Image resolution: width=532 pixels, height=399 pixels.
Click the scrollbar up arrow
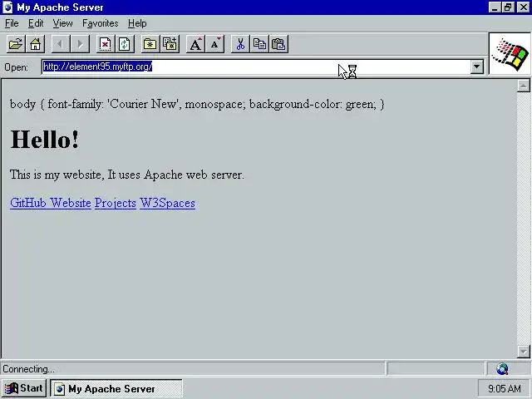(x=524, y=86)
